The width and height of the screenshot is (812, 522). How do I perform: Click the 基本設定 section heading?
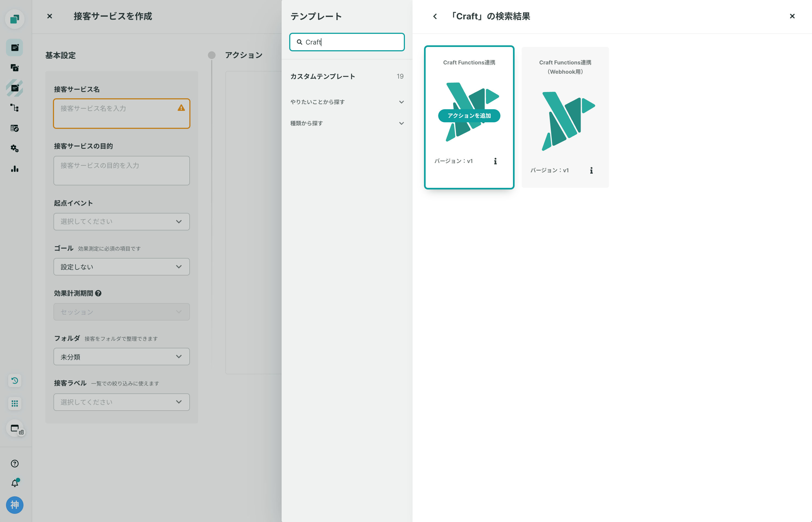click(61, 55)
